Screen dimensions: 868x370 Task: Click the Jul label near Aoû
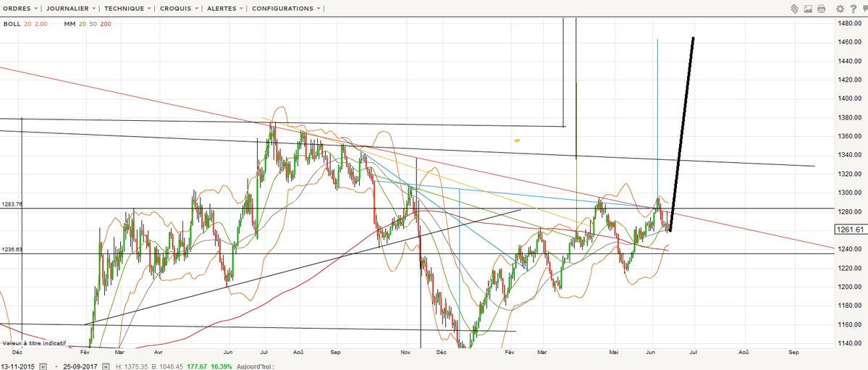pos(264,352)
